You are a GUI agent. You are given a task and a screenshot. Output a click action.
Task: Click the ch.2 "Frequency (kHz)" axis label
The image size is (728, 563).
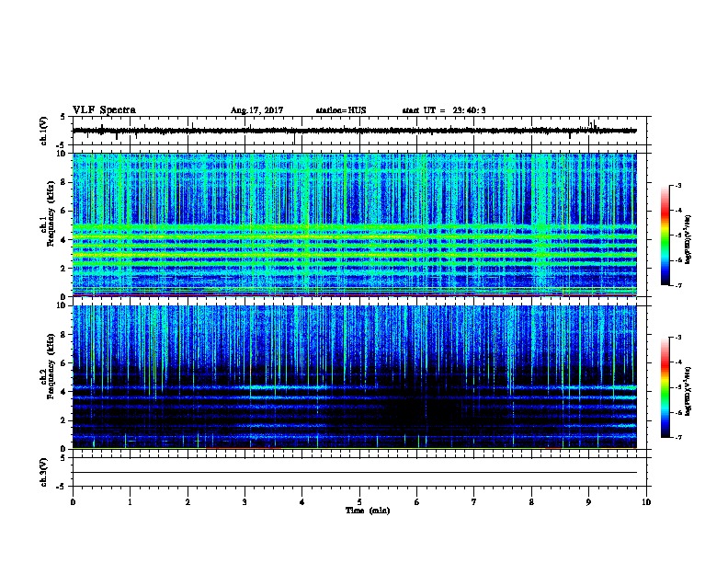click(51, 366)
